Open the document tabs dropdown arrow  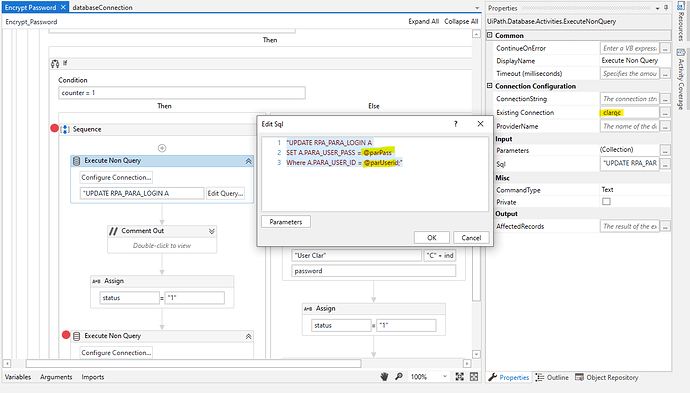coord(477,8)
